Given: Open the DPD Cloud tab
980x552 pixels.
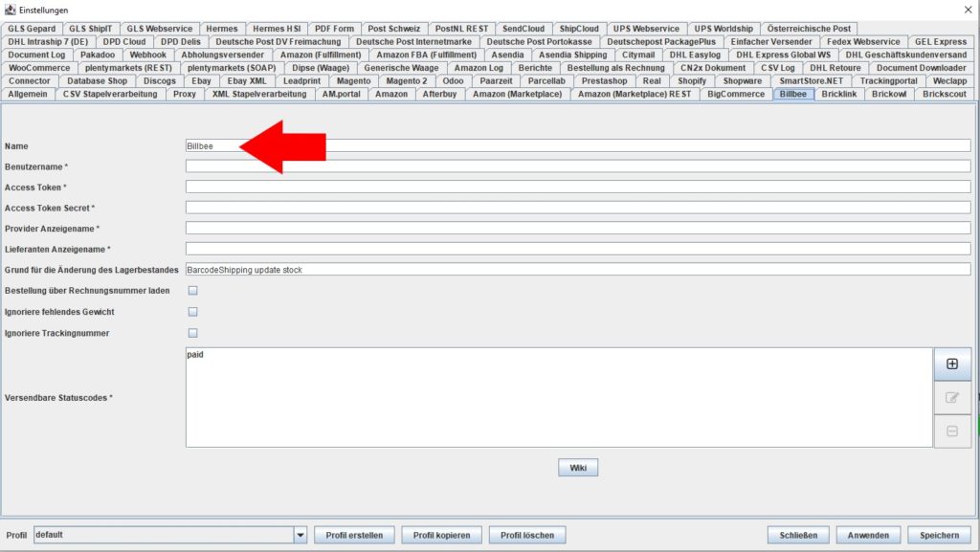Looking at the screenshot, I should tap(124, 42).
